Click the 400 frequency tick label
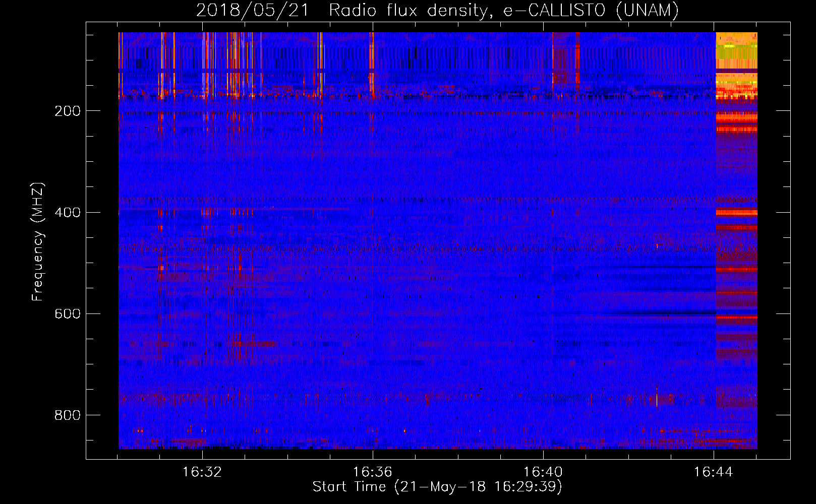Viewport: 816px width, 504px height. point(68,212)
